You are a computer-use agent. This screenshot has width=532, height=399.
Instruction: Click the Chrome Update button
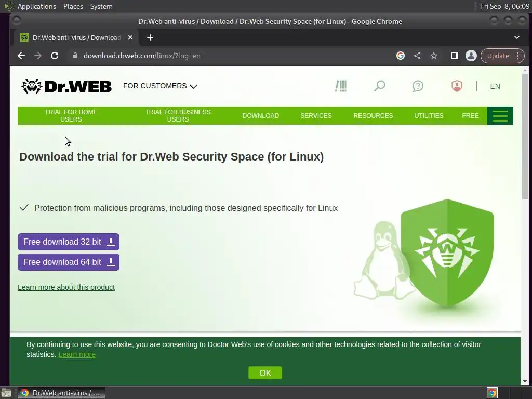click(x=498, y=56)
